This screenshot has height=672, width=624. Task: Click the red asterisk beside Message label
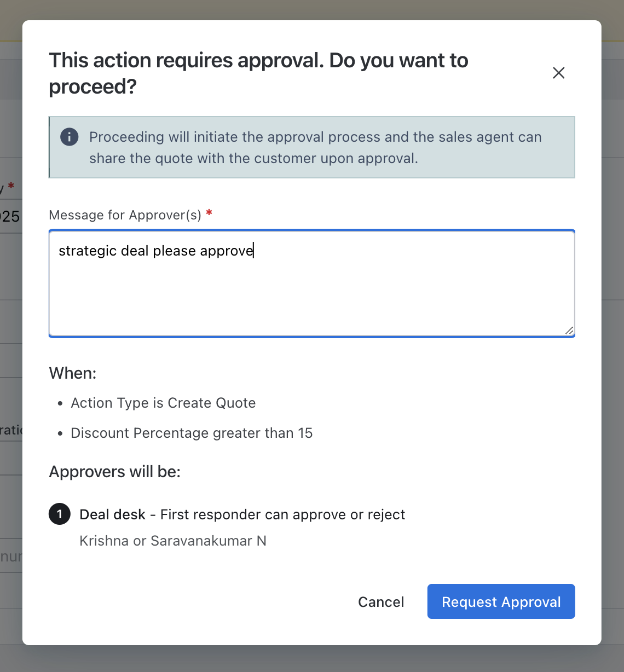pyautogui.click(x=209, y=214)
